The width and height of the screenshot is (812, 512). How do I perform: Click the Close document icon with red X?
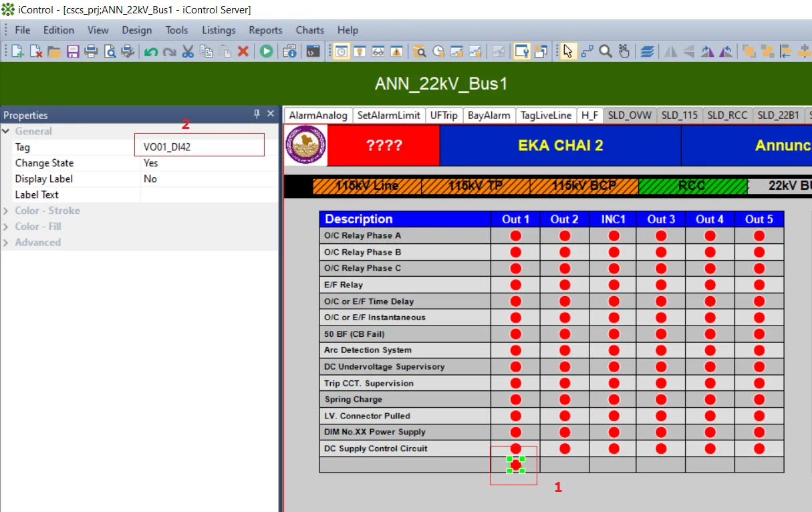[x=36, y=51]
